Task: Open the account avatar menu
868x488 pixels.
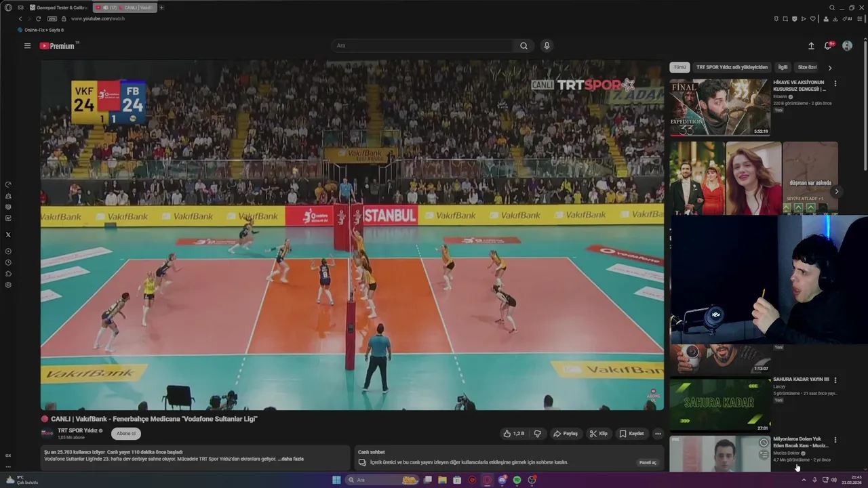Action: click(847, 46)
